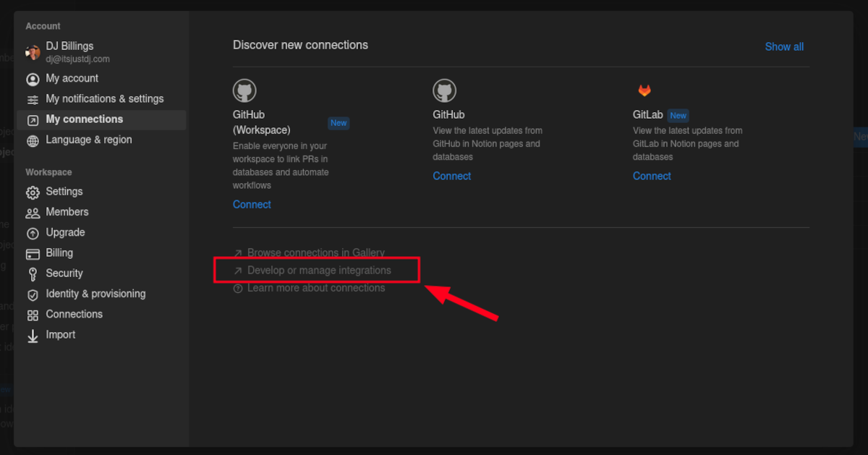Click the Members people icon
This screenshot has width=868, height=455.
33,213
